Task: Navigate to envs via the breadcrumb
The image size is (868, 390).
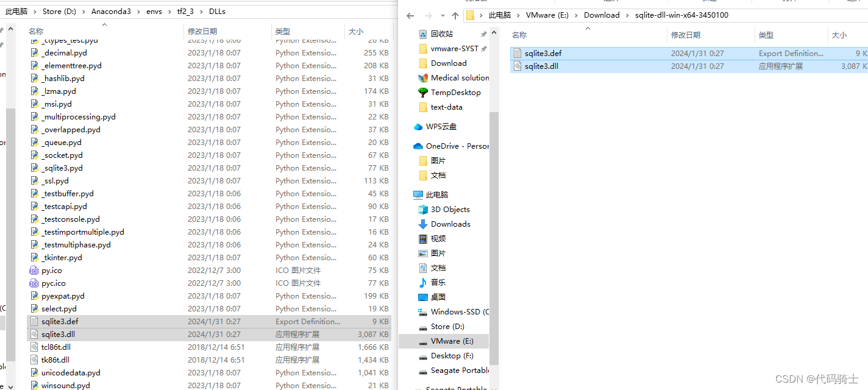Action: (154, 11)
